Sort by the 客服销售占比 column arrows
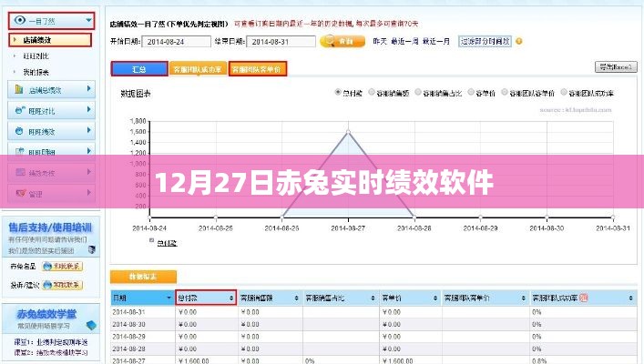 pyautogui.click(x=373, y=298)
